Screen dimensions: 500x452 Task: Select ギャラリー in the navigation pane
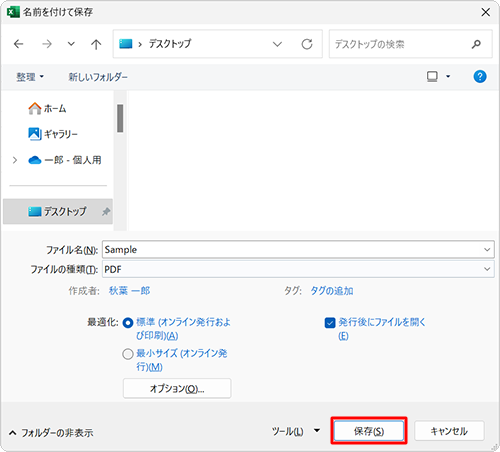[x=53, y=134]
